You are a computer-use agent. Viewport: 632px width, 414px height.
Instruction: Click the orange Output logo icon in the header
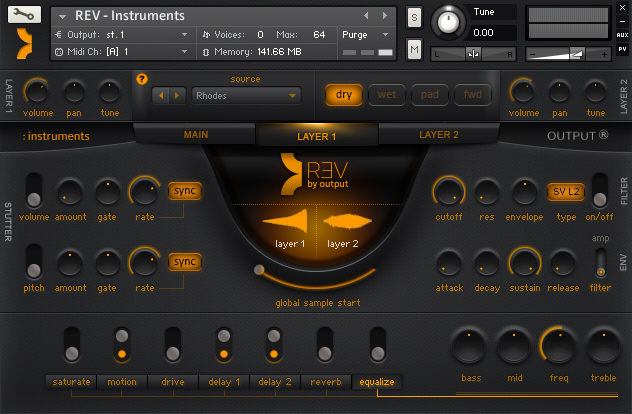[x=25, y=44]
